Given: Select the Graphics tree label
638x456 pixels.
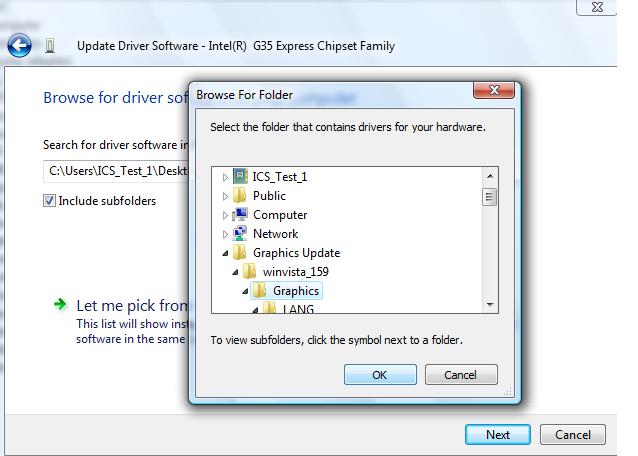Looking at the screenshot, I should coord(296,291).
